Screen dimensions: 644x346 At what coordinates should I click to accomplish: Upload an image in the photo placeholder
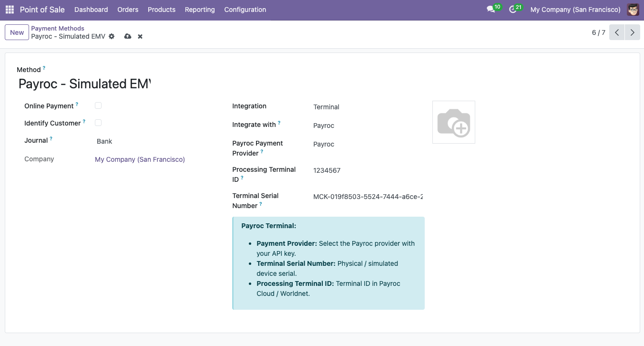[454, 122]
